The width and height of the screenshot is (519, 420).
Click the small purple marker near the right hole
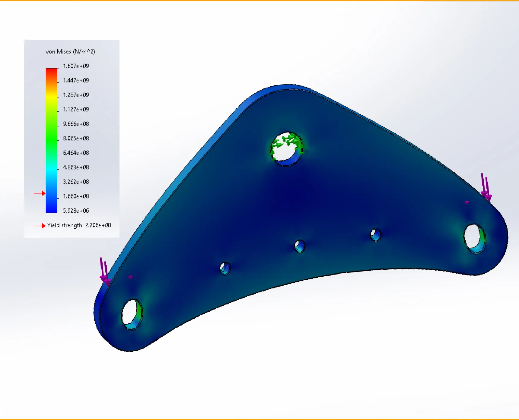[467, 202]
